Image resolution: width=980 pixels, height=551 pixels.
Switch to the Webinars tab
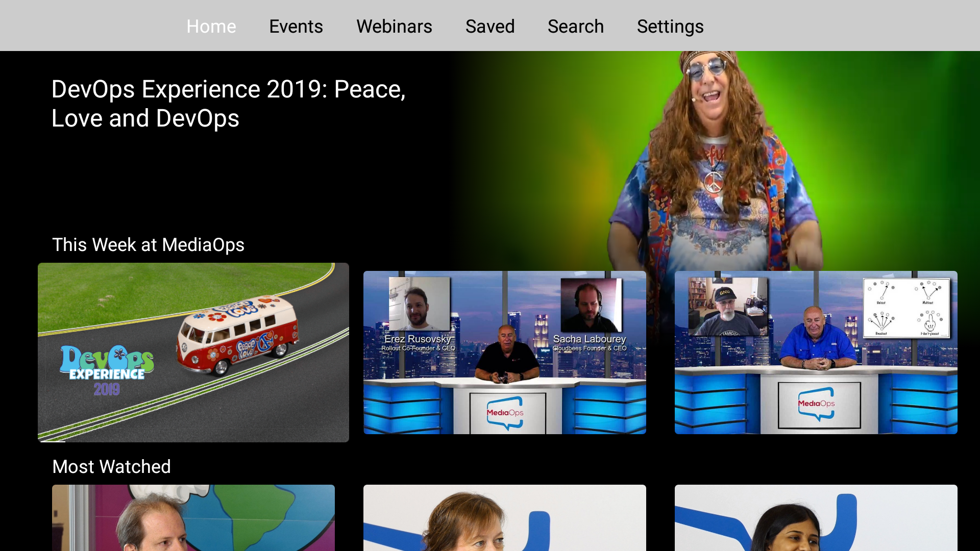click(394, 27)
